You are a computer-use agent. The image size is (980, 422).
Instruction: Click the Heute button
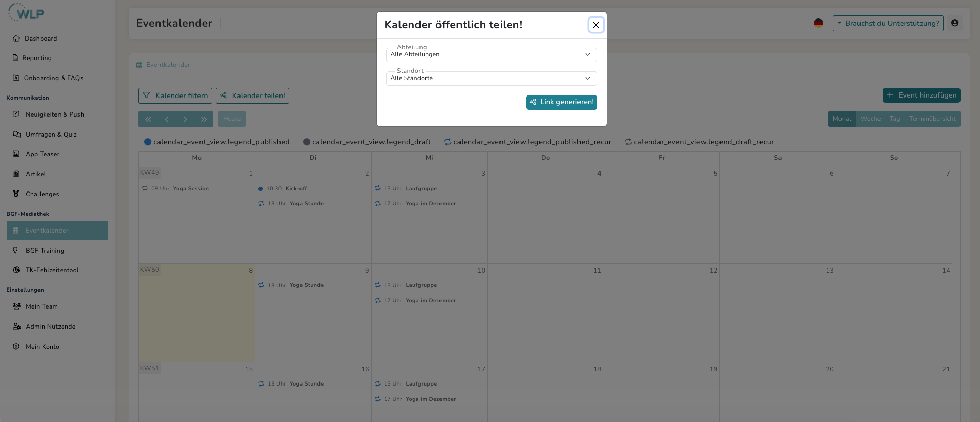[x=232, y=119]
